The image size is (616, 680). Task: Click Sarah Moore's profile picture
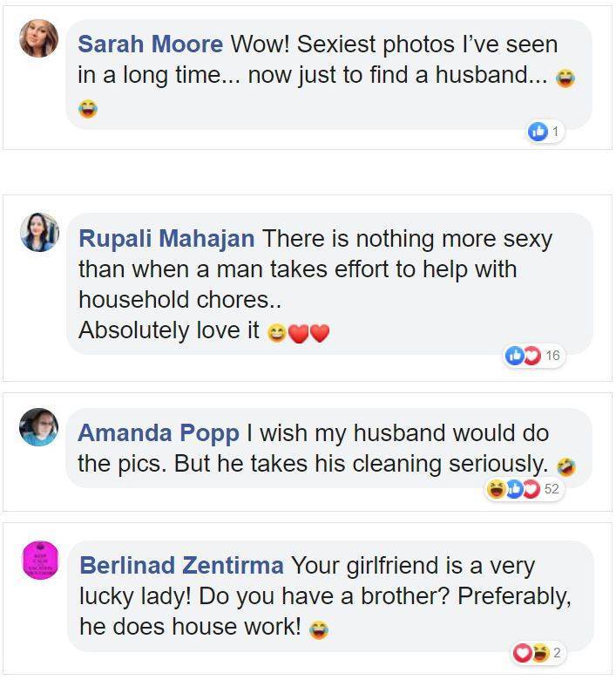pyautogui.click(x=38, y=38)
